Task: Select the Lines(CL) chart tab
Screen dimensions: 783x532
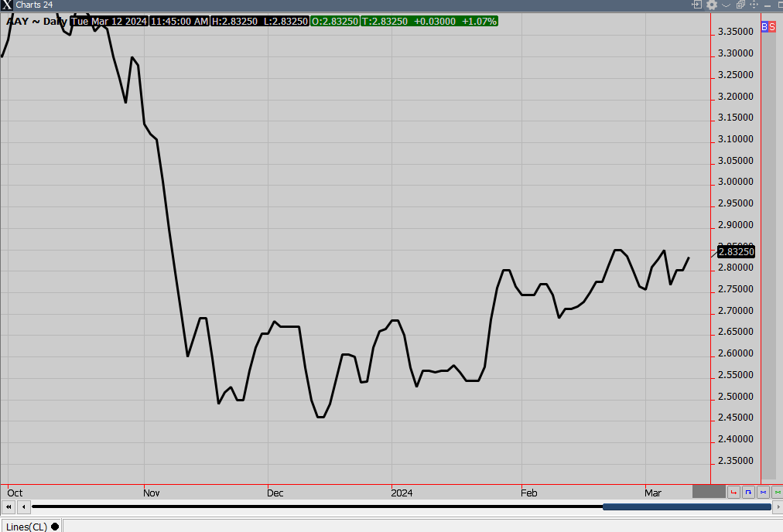Action: click(x=32, y=527)
